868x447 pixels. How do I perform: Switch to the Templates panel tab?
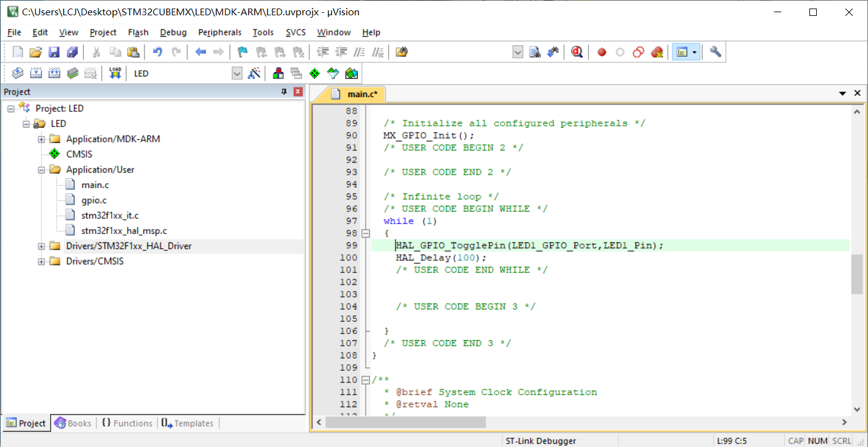[187, 423]
